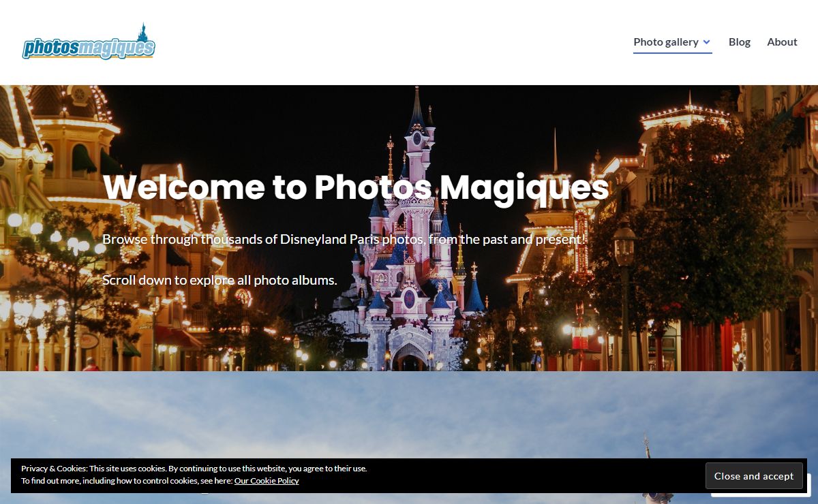The height and width of the screenshot is (504, 818).
Task: Expand the Photo gallery dropdown chevron
Action: tap(707, 42)
